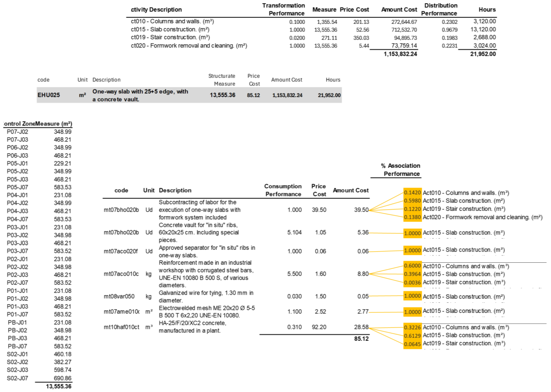Select material code mt10haf010ct

pyautogui.click(x=121, y=327)
